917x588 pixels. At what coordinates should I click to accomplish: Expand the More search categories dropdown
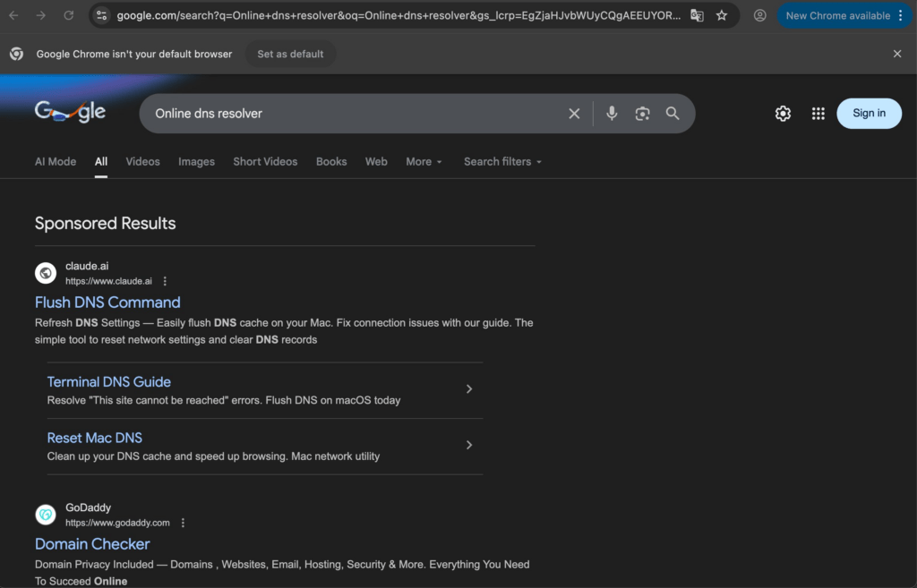click(424, 162)
